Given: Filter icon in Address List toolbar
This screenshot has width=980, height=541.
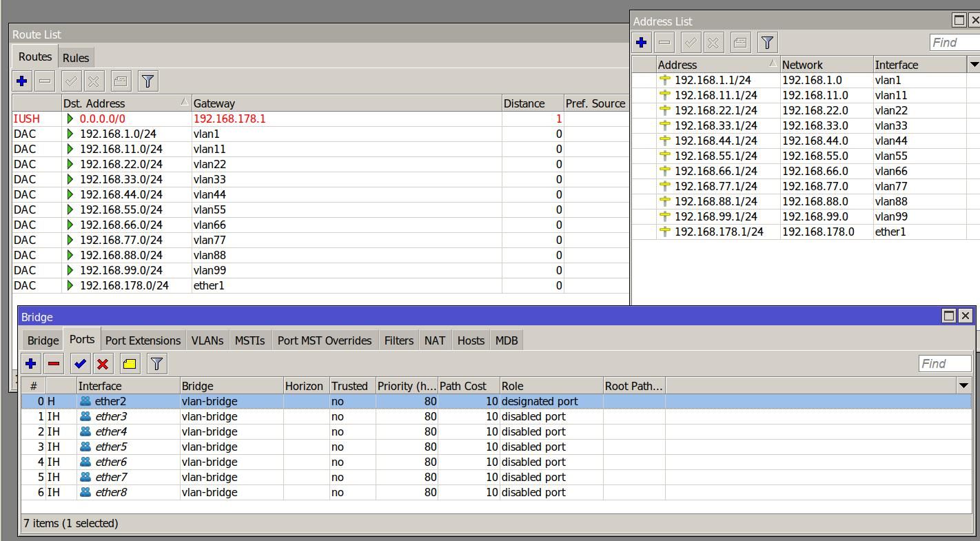Looking at the screenshot, I should tap(767, 43).
